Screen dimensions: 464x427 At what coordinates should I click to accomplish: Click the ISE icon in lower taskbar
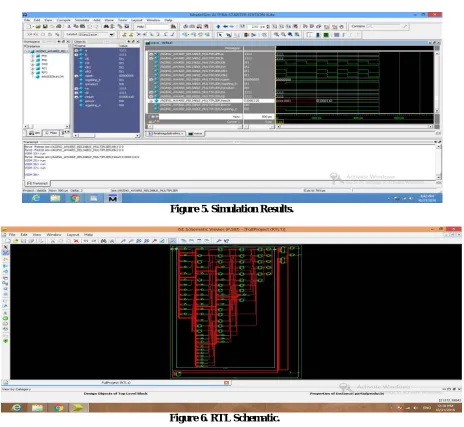[78, 407]
